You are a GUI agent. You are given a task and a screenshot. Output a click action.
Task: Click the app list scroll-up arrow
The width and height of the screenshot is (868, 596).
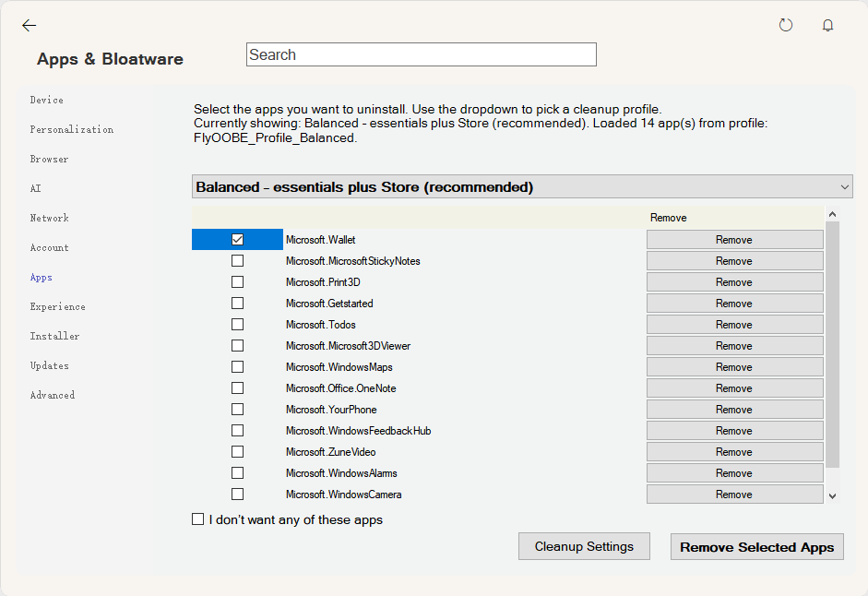point(832,215)
